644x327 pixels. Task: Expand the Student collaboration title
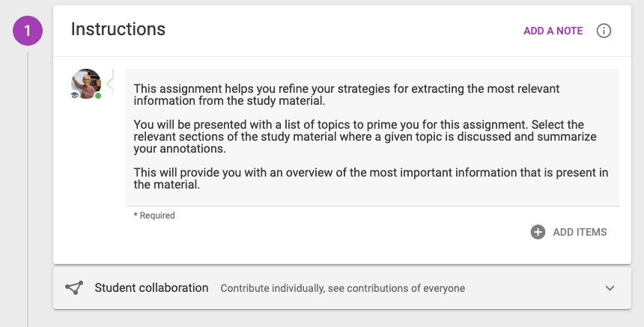tap(151, 287)
